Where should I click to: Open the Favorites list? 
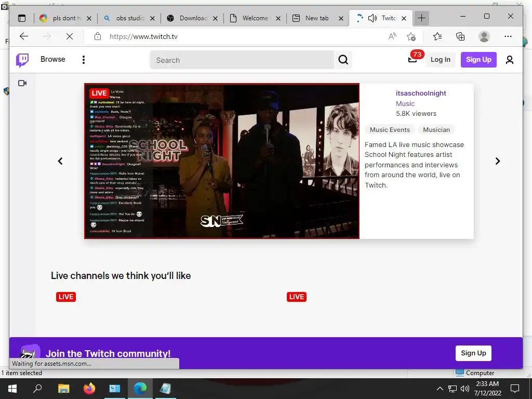[437, 36]
